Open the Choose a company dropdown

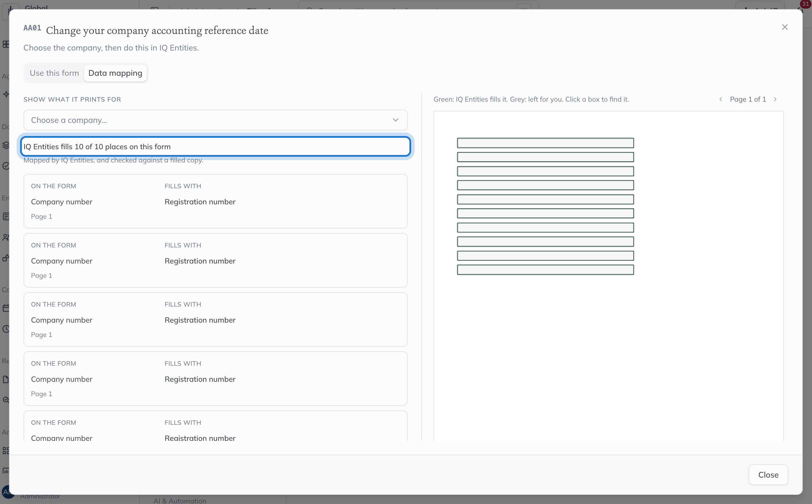point(215,120)
